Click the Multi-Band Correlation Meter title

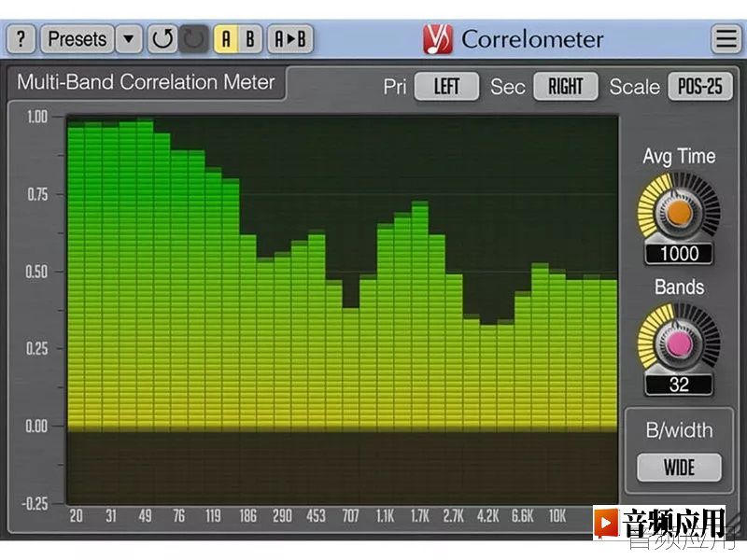[146, 82]
